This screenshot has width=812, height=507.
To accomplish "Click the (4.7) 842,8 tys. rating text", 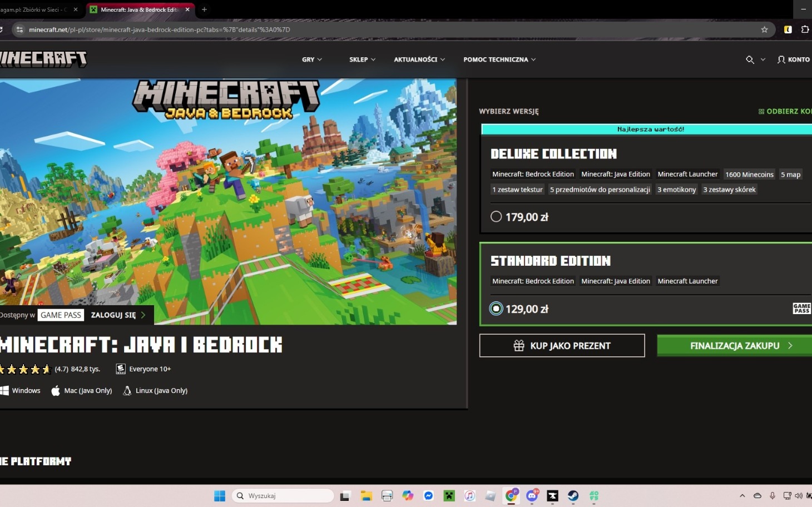I will (x=77, y=369).
